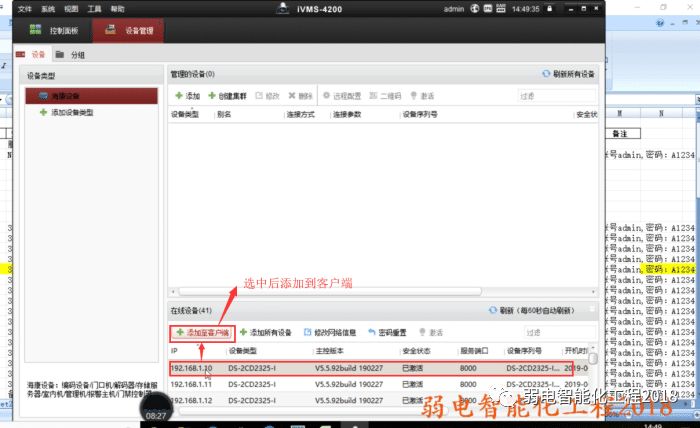Viewport: 700px width, 428px height.
Task: Click 连接参数 column header
Action: tap(347, 115)
